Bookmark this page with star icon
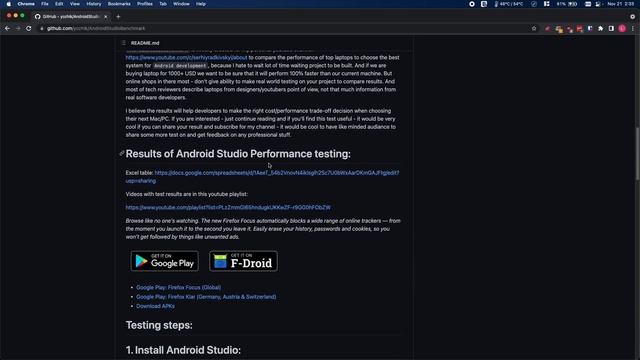 (534, 29)
